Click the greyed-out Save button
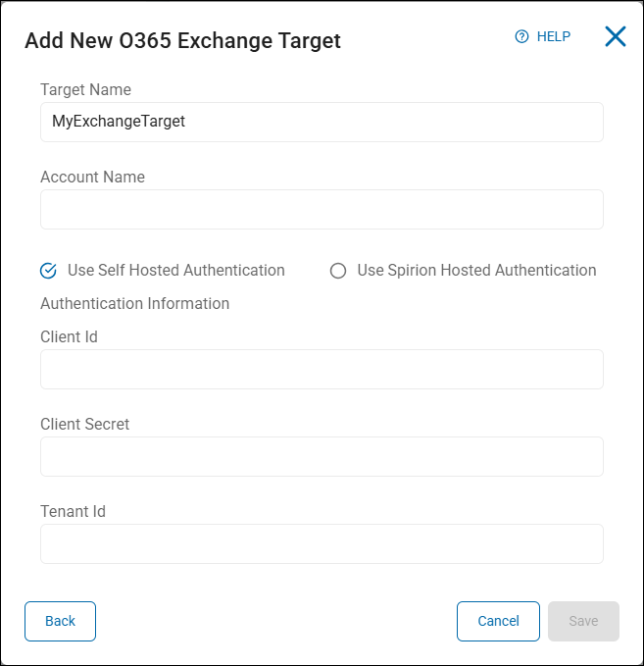The height and width of the screenshot is (666, 644). [x=583, y=621]
